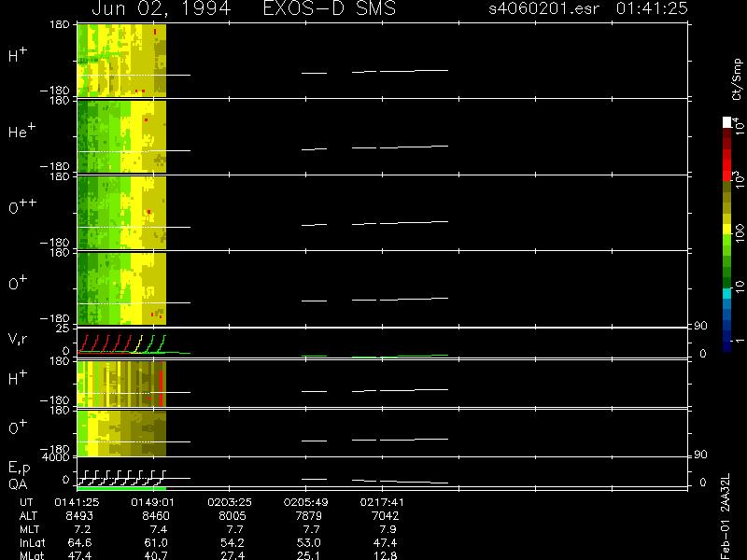Click the MLT value '7.2'
Screen dimensions: 747x560
[x=82, y=529]
